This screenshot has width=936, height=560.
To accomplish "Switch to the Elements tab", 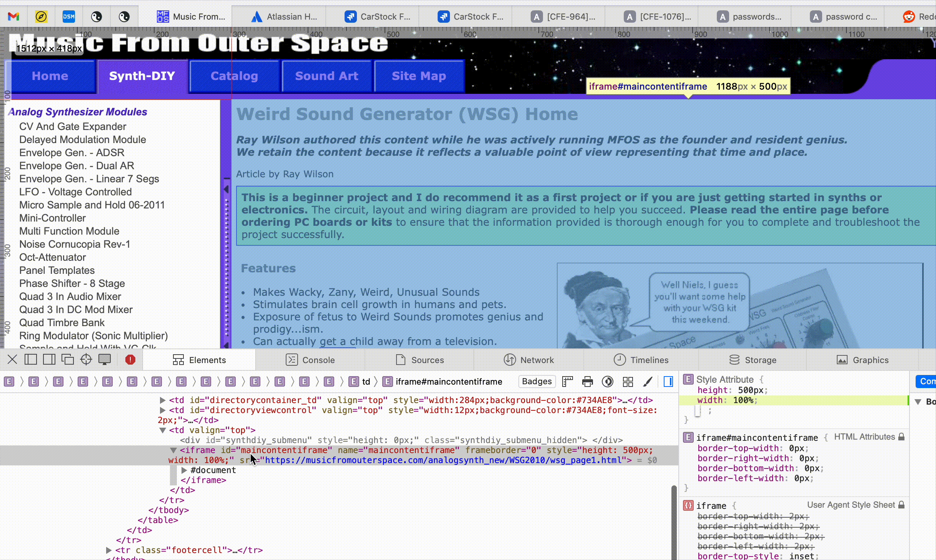I will pyautogui.click(x=199, y=360).
